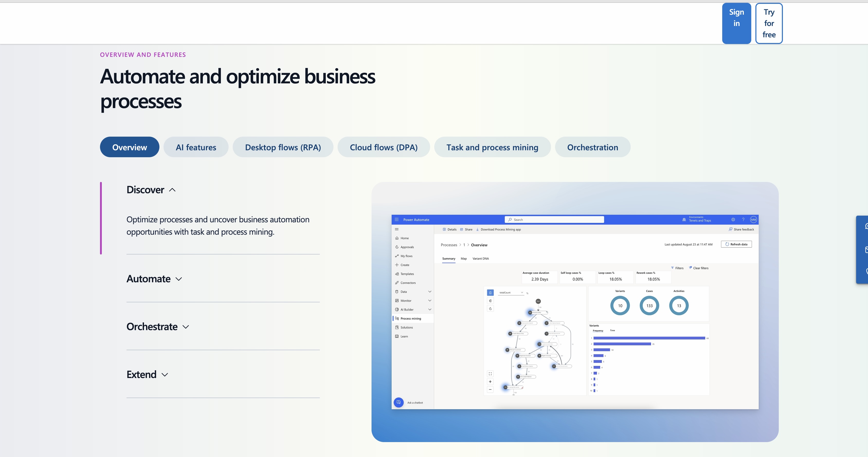The width and height of the screenshot is (868, 457).
Task: Expand the Orchestrate accordion section
Action: 158,327
